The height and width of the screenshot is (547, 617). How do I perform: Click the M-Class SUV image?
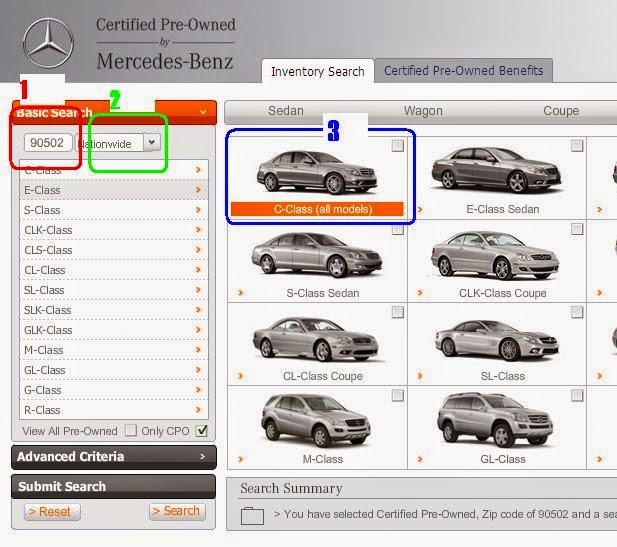[x=316, y=421]
